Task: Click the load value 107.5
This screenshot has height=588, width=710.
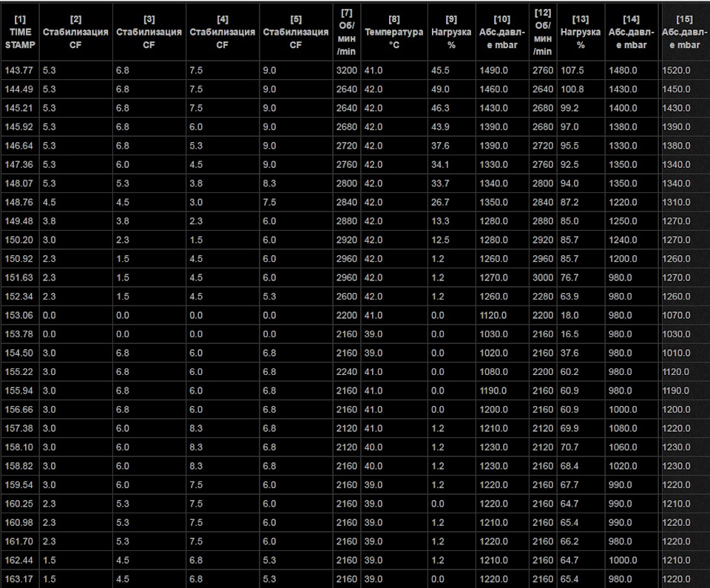Action: coord(572,70)
